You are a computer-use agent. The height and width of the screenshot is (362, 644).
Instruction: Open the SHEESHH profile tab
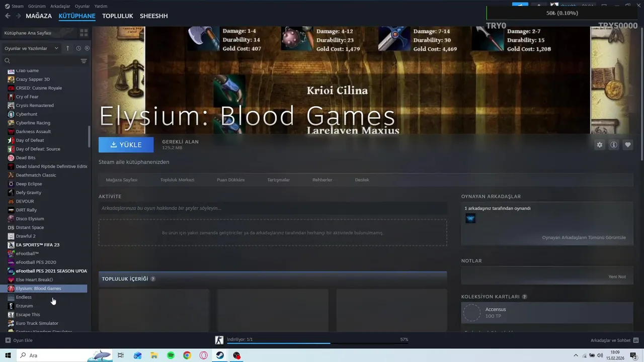pos(154,16)
